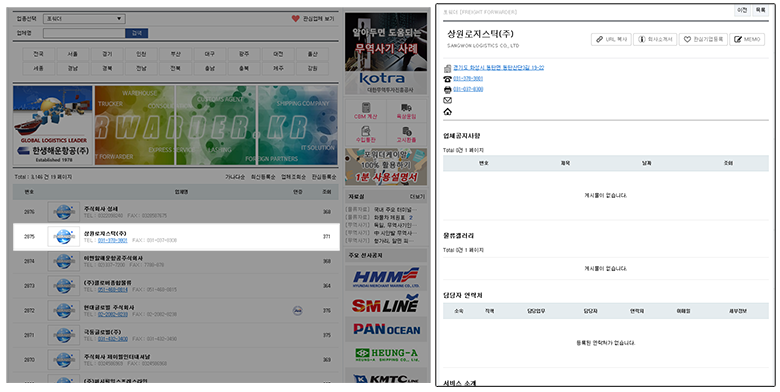Select the 대구 region filter
The height and width of the screenshot is (392, 780).
click(209, 54)
